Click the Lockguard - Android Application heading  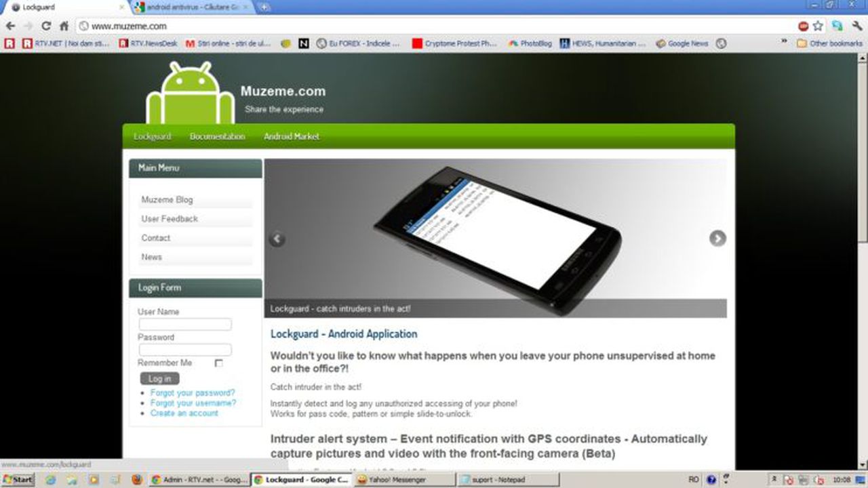pyautogui.click(x=344, y=334)
